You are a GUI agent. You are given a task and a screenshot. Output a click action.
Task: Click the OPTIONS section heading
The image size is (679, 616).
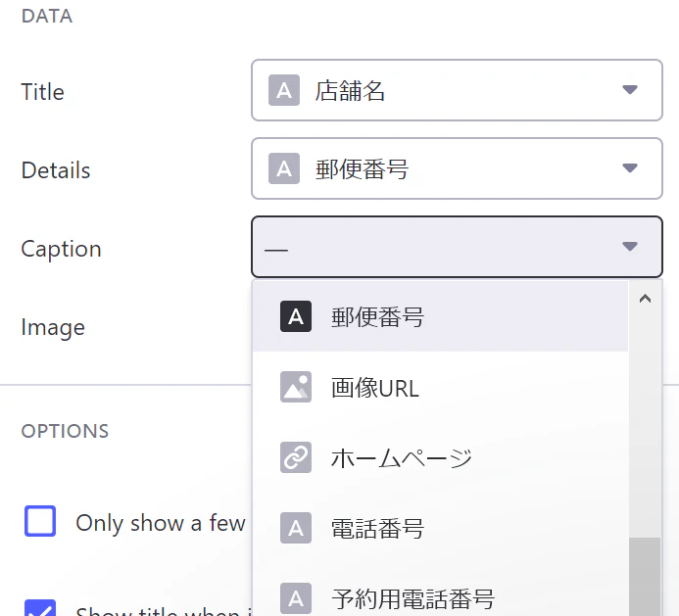(65, 431)
